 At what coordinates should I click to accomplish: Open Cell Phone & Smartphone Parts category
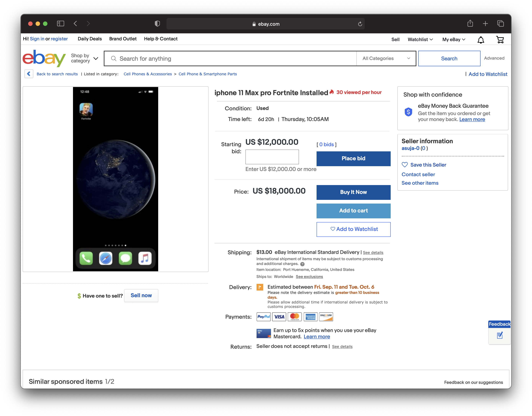click(x=207, y=74)
